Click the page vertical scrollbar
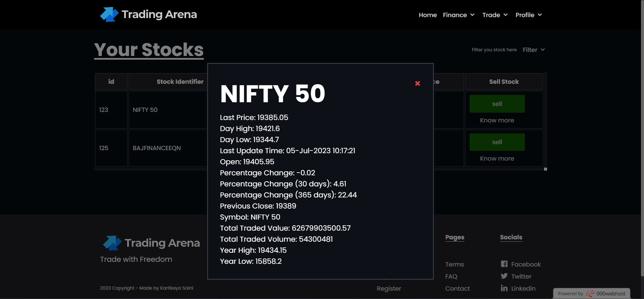644x299 pixels. click(x=642, y=138)
